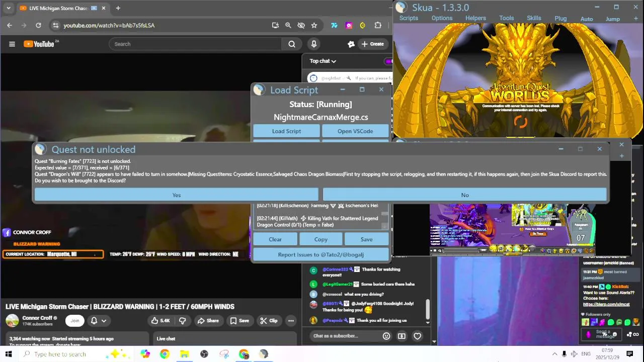This screenshot has height=362, width=644.
Task: Open a new Chrome tab
Action: 118,8
